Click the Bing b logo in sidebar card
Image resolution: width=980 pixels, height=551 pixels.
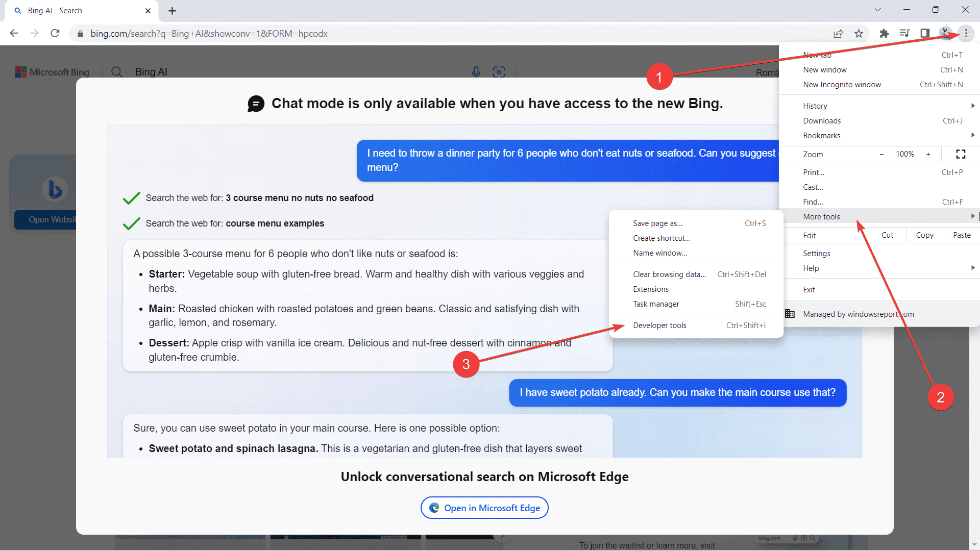[x=55, y=189]
